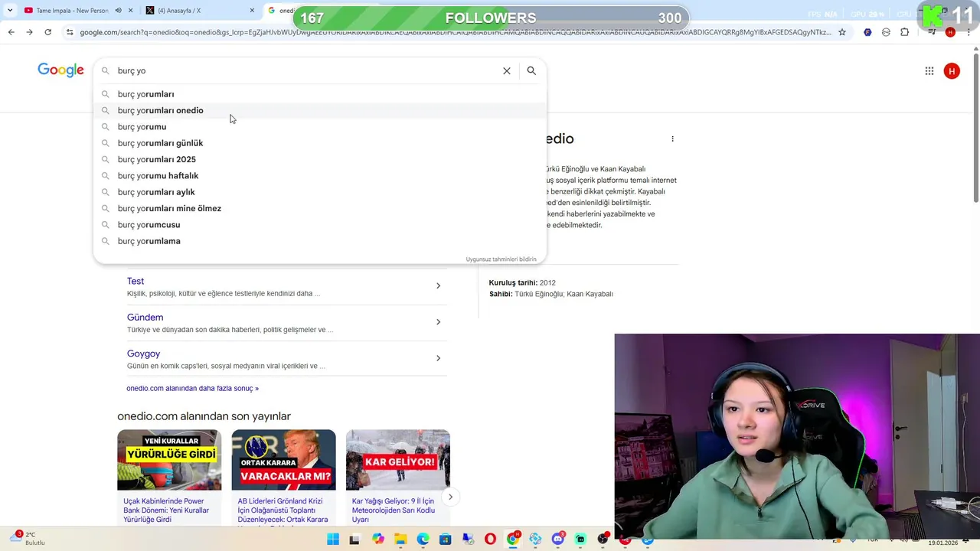
Task: Open the Extensions puzzle icon
Action: [x=904, y=32]
